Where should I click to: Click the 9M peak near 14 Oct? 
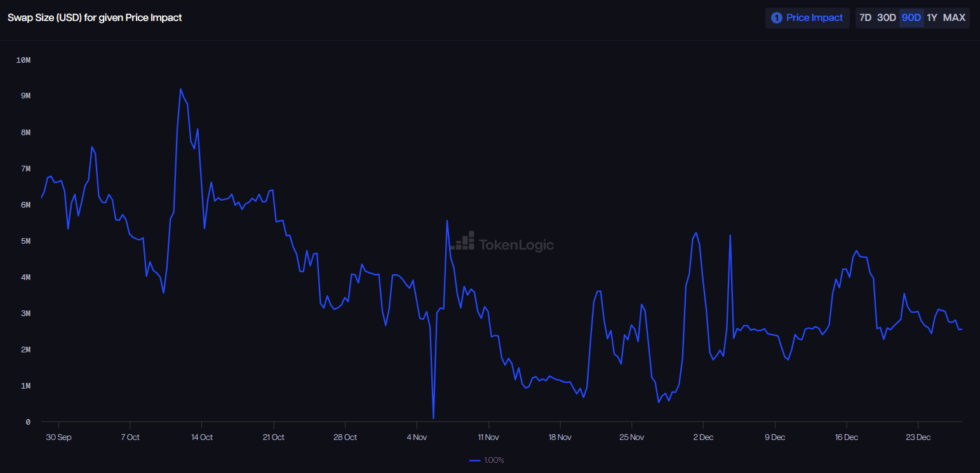(x=180, y=90)
